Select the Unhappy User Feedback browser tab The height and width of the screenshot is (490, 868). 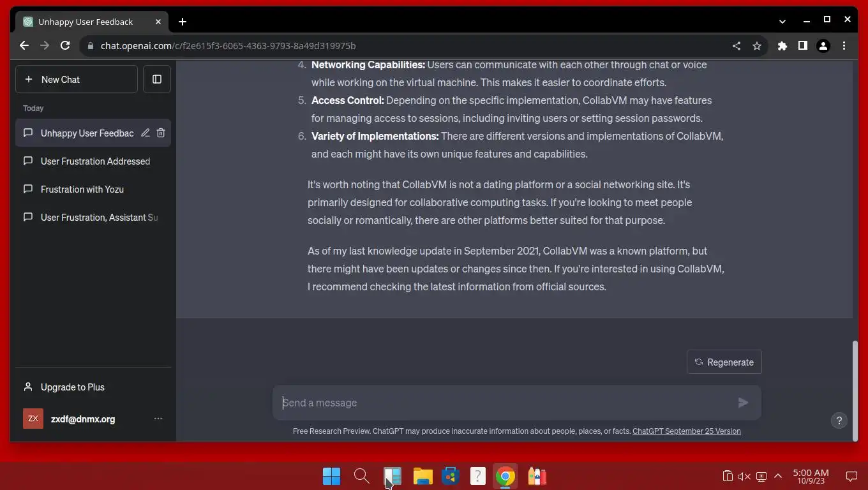coord(93,22)
